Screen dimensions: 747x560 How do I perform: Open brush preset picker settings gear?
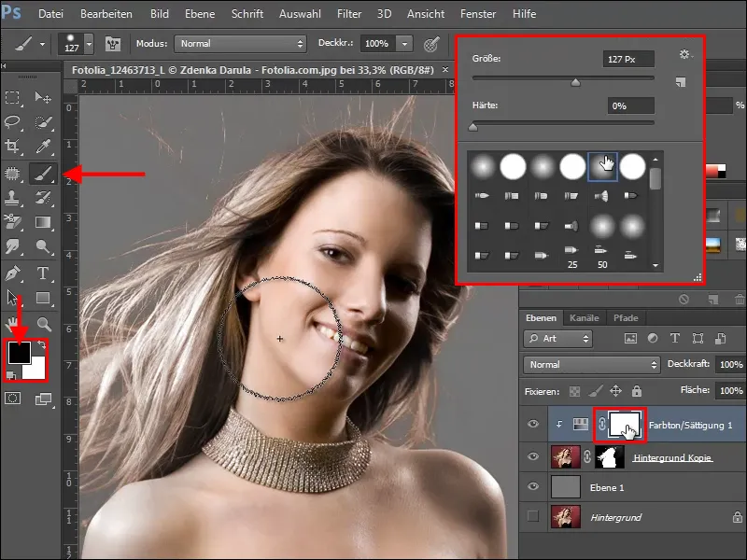685,54
